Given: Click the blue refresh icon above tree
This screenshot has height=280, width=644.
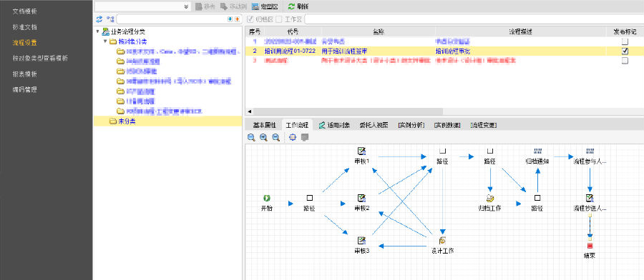Looking at the screenshot, I should 99,19.
